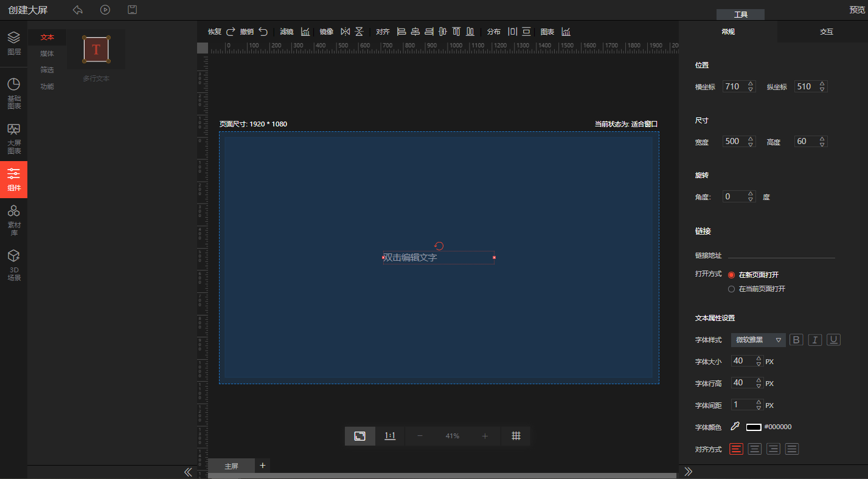Click the play preview icon in title bar
The image size is (868, 479).
click(105, 10)
